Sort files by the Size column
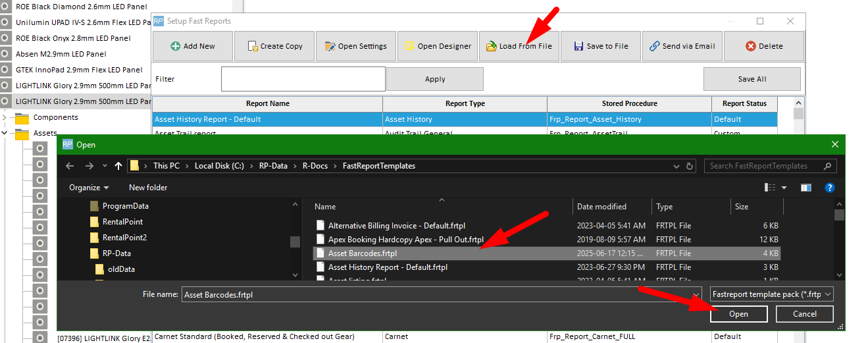This screenshot has height=343, width=868. click(757, 207)
